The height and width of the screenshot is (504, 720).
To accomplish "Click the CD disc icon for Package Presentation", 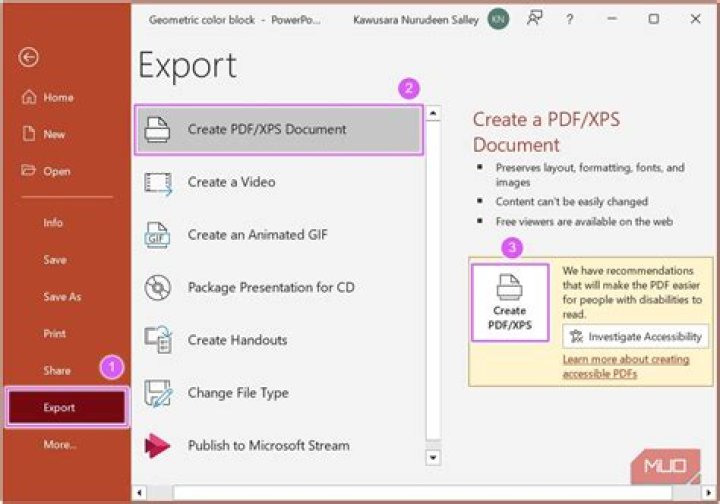I will [x=158, y=287].
